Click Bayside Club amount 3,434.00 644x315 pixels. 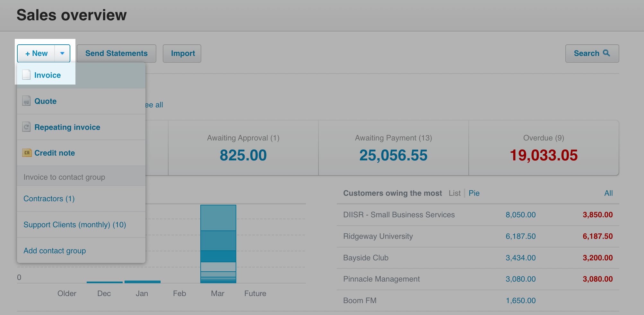pos(521,258)
